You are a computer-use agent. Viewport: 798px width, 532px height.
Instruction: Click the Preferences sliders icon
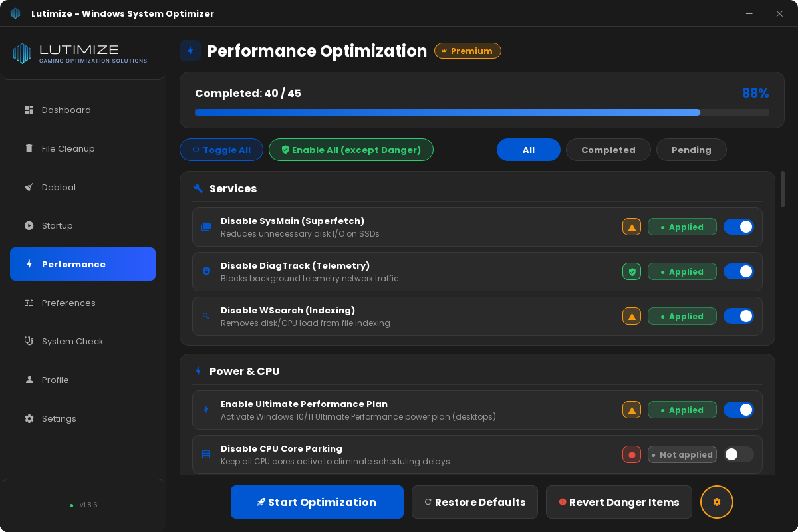point(29,303)
